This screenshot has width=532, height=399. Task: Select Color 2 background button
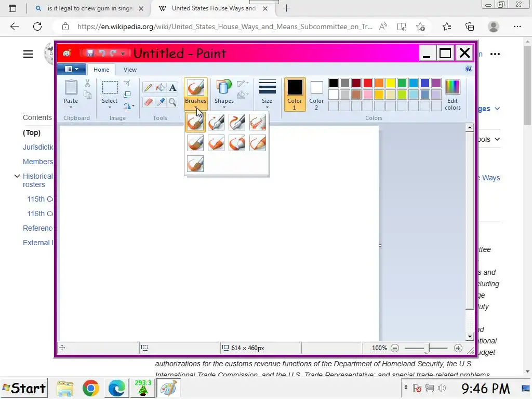coord(316,95)
